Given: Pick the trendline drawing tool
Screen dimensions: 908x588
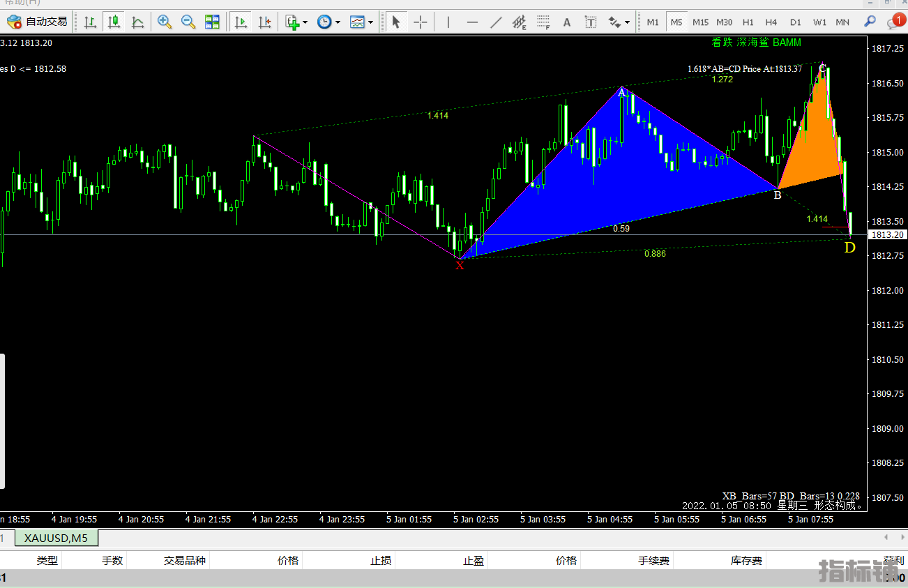Looking at the screenshot, I should (x=496, y=22).
